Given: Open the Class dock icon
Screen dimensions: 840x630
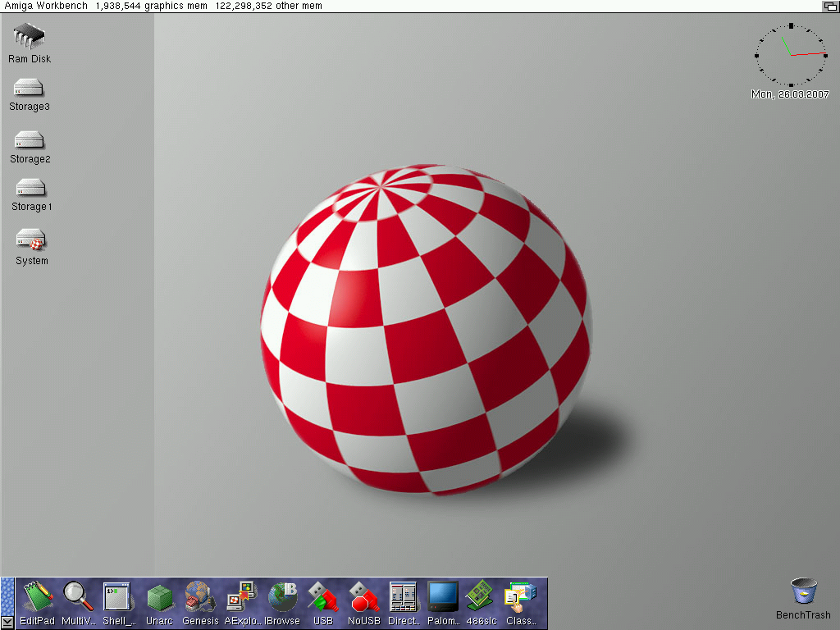Looking at the screenshot, I should pos(520,597).
